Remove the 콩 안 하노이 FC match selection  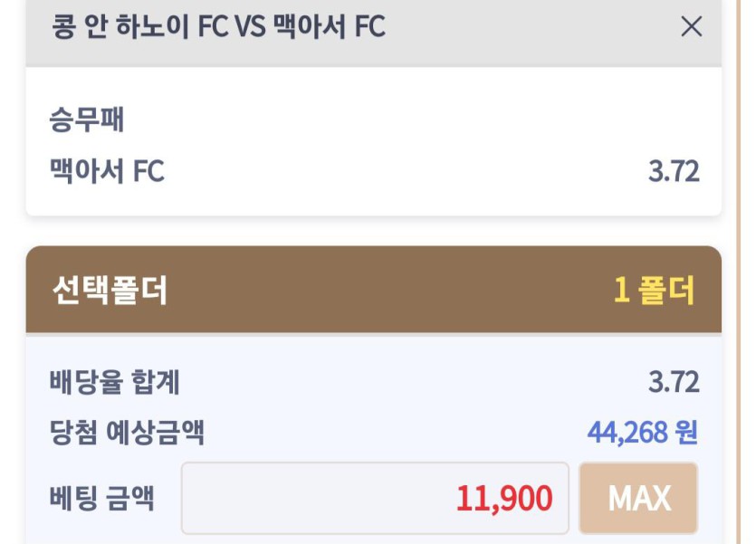click(691, 27)
